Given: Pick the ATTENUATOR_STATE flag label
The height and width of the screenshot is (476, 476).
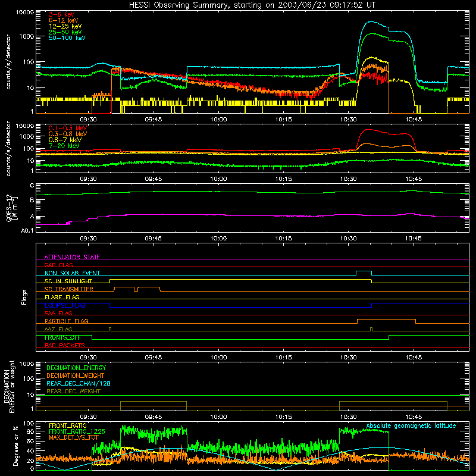Looking at the screenshot, I should 72,257.
